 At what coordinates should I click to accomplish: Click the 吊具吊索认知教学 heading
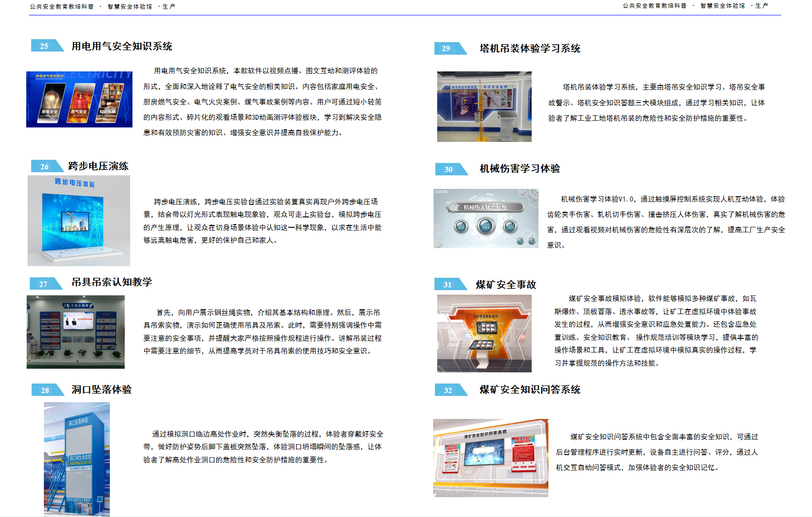point(112,282)
